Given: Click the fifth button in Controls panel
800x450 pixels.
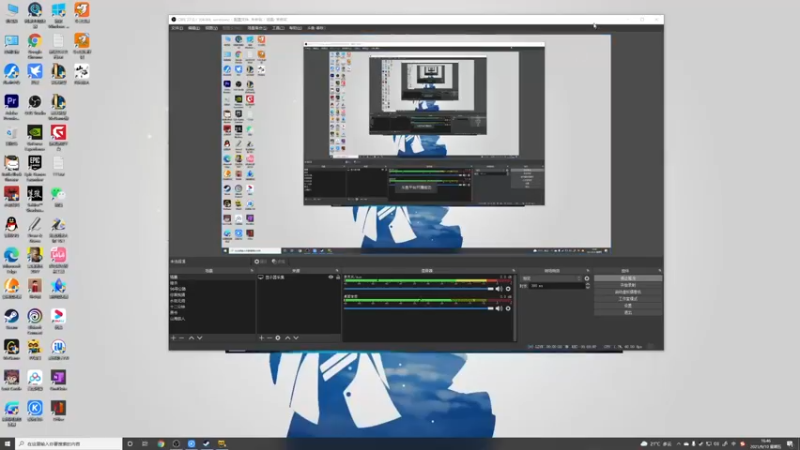Looking at the screenshot, I should pyautogui.click(x=628, y=306).
